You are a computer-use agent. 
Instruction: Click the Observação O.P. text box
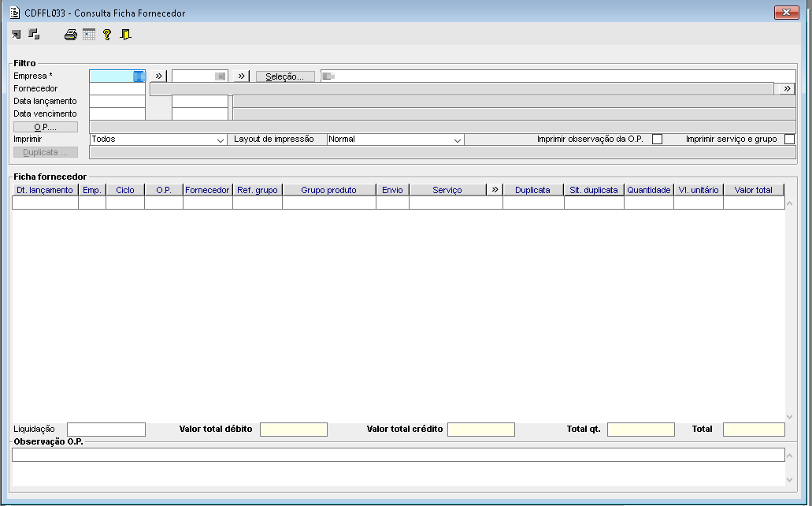tap(399, 455)
